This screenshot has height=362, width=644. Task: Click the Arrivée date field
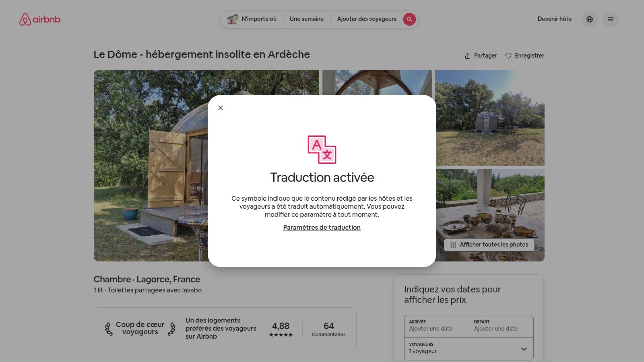coord(437,326)
